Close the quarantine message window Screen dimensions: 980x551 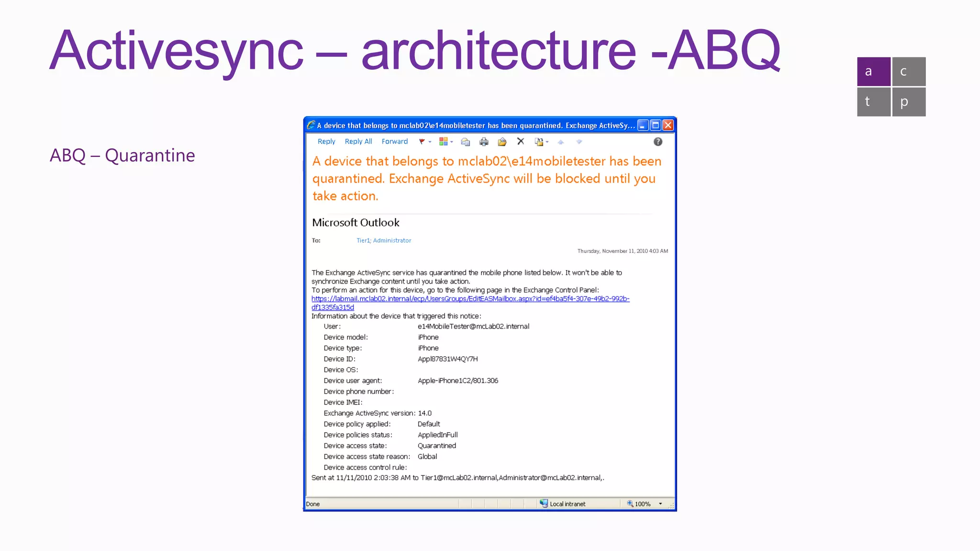click(x=668, y=125)
